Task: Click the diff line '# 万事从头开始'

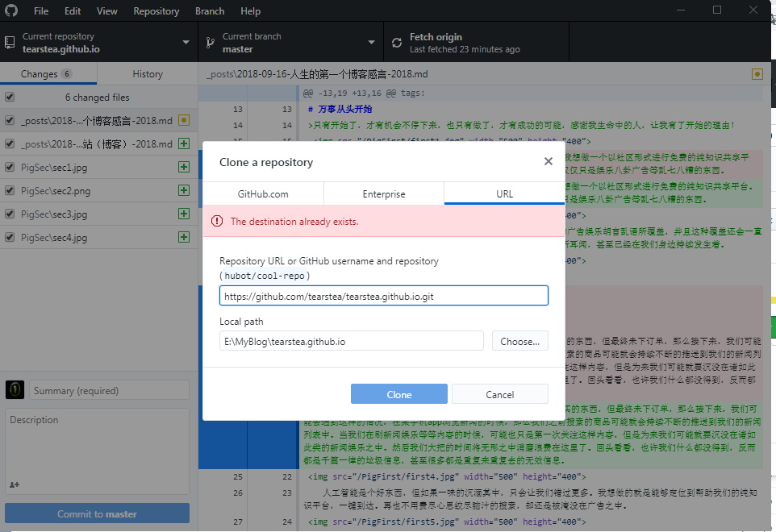Action: [x=340, y=109]
